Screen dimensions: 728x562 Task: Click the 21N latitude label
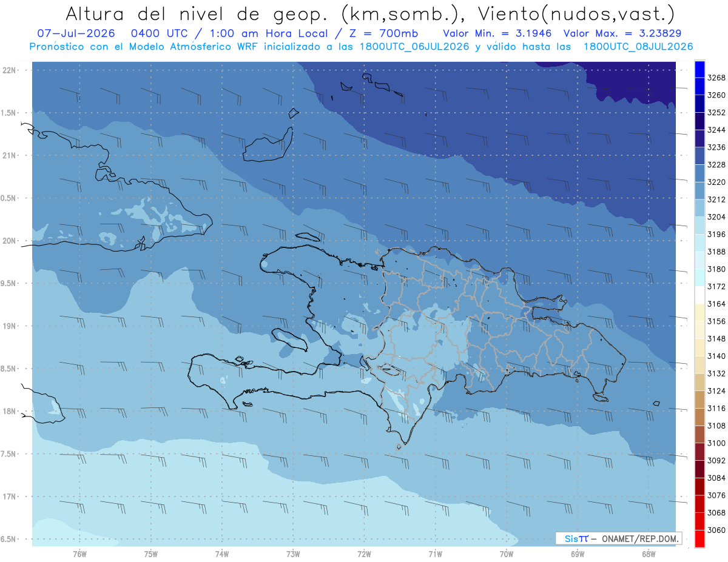tap(10, 156)
